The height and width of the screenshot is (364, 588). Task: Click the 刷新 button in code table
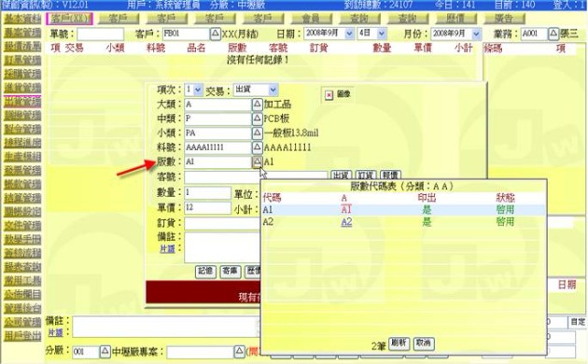399,343
